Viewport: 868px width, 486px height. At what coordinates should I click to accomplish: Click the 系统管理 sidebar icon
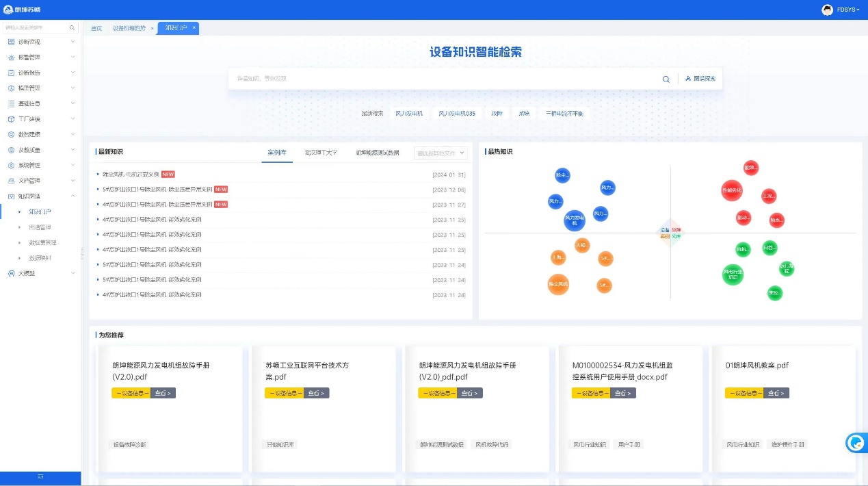tap(11, 165)
